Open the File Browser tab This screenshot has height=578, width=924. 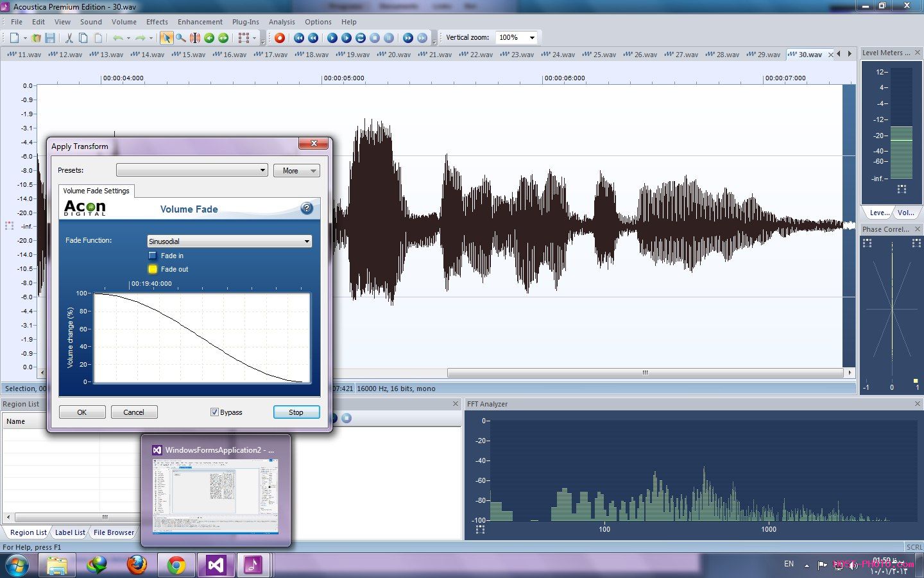tap(114, 532)
